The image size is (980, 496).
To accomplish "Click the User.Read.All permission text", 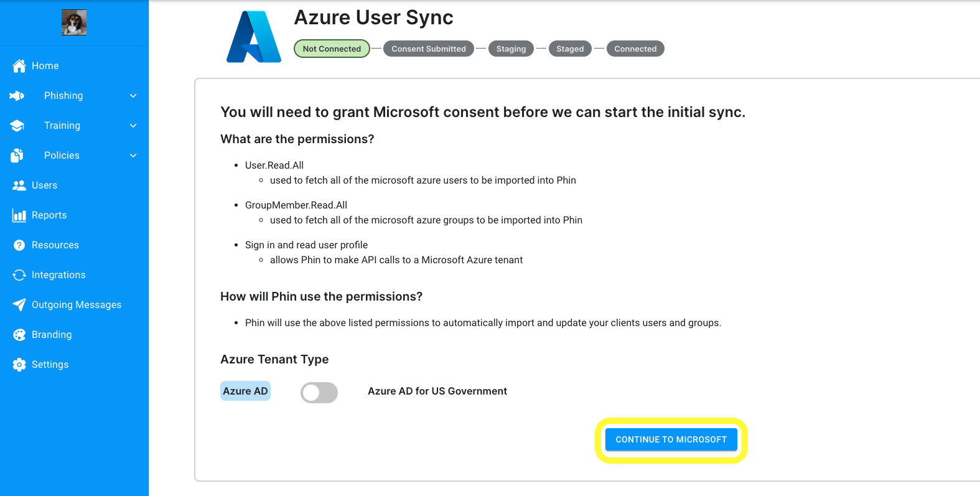I will [274, 165].
